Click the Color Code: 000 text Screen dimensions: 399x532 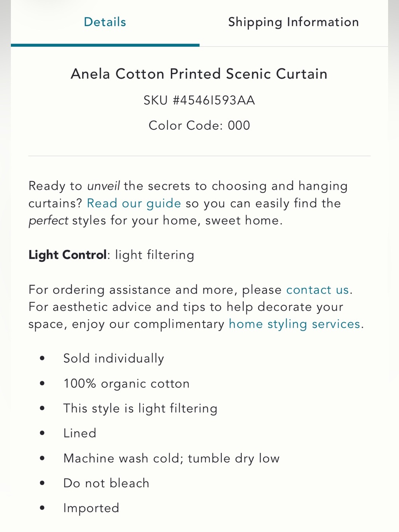click(199, 125)
